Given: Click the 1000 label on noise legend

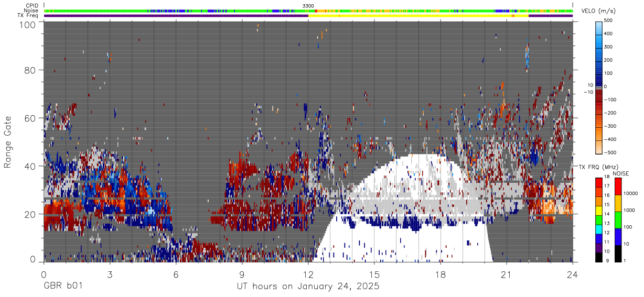Looking at the screenshot, I should pyautogui.click(x=630, y=211).
